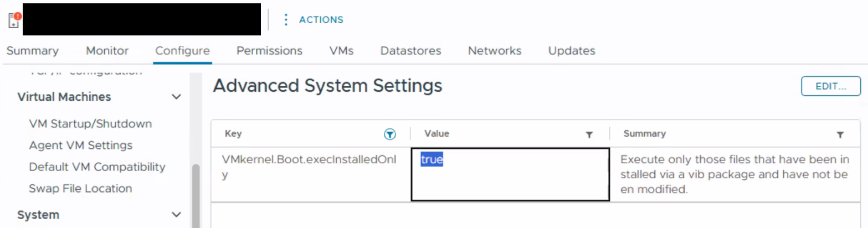Switch to the Summary tab
The width and height of the screenshot is (868, 228).
click(32, 51)
